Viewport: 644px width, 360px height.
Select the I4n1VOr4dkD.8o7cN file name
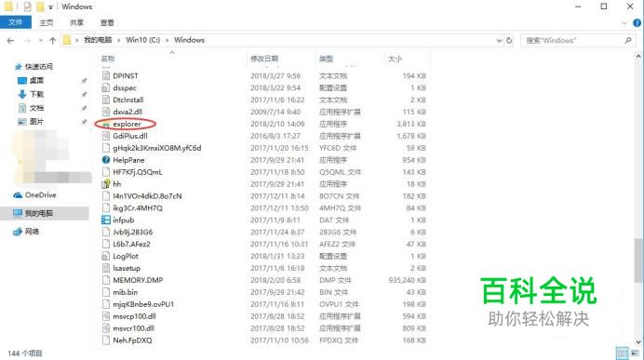147,196
